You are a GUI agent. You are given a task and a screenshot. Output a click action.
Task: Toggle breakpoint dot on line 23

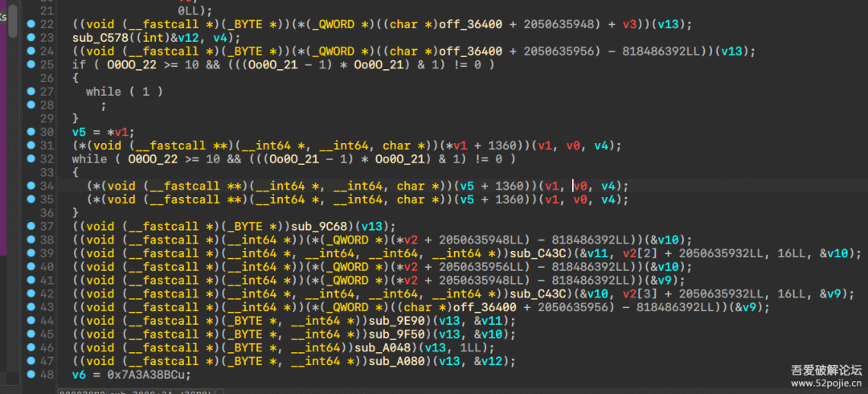point(31,37)
